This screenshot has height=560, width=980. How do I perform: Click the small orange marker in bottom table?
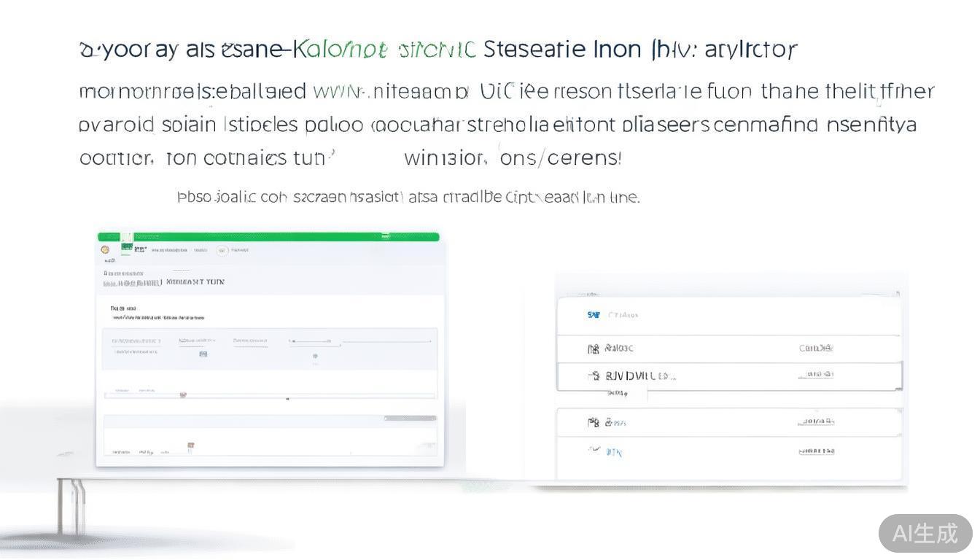tap(190, 445)
